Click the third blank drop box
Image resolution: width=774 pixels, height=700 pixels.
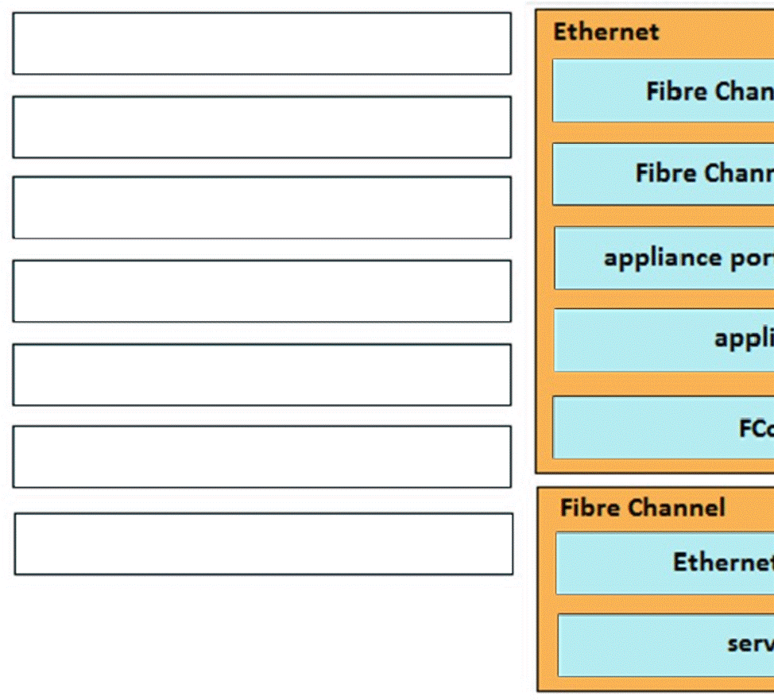tap(261, 207)
